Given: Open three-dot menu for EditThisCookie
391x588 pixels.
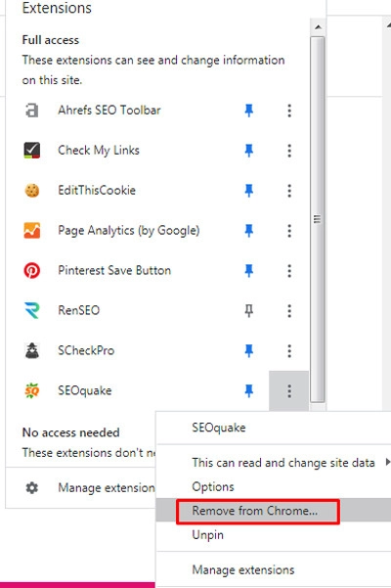Looking at the screenshot, I should click(289, 191).
